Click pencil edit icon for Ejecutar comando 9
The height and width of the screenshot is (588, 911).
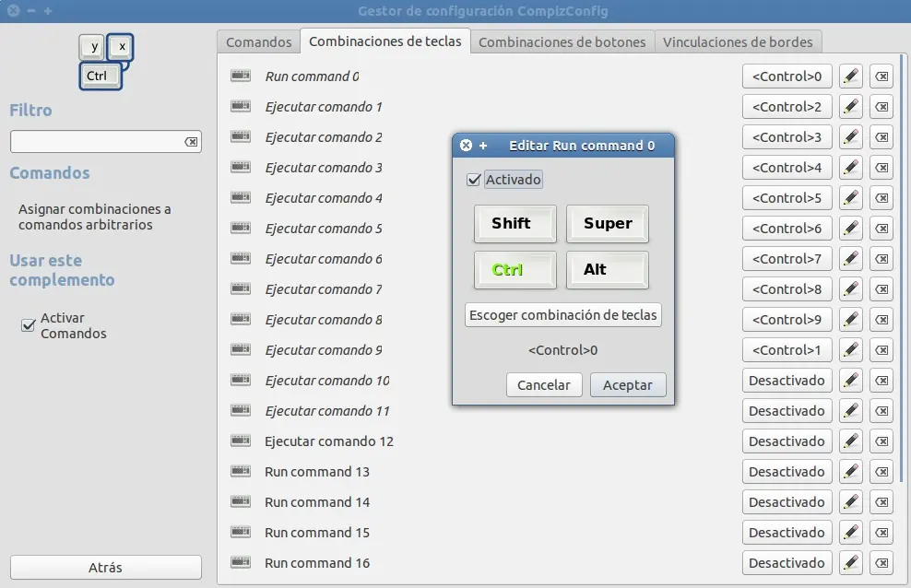click(x=851, y=350)
